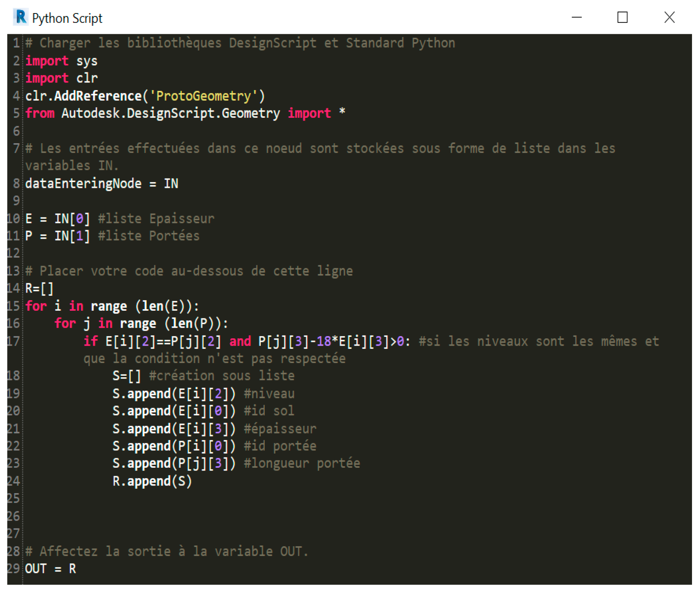
Task: Click the 'R.append(S)' statement
Action: pos(152,481)
